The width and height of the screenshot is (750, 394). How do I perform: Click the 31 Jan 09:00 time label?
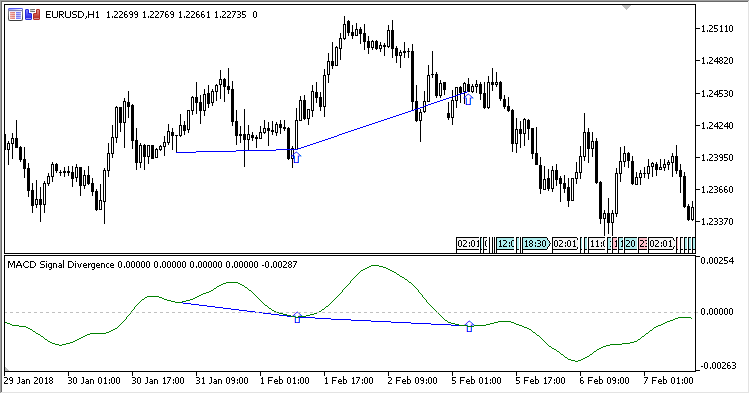[x=222, y=381]
